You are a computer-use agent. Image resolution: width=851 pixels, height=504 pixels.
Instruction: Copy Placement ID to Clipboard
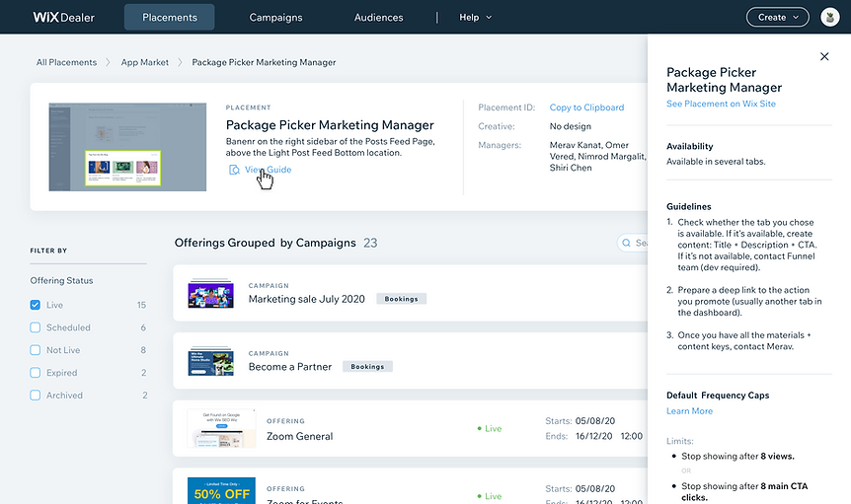[586, 108]
